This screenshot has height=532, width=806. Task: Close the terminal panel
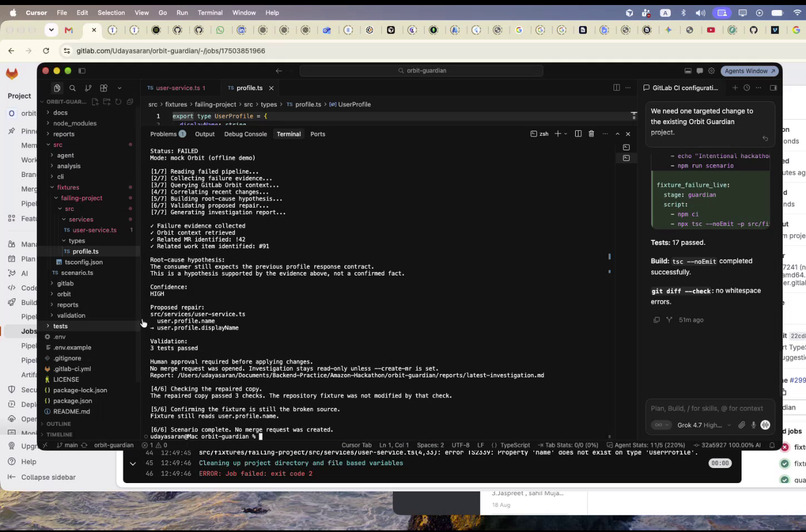click(628, 134)
